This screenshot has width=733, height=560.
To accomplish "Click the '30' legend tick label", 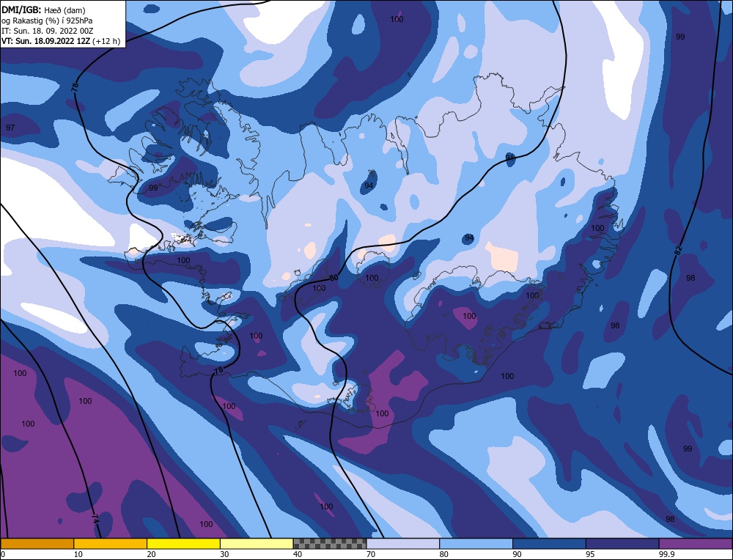I will (224, 554).
